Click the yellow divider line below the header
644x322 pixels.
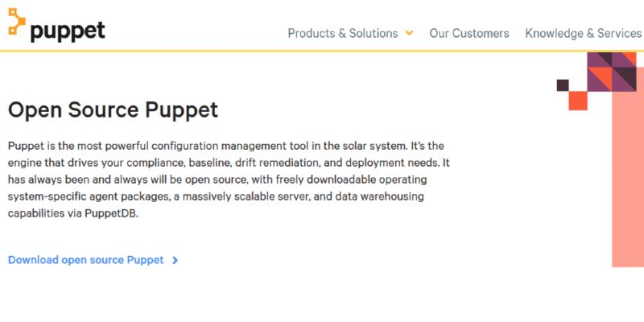tap(322, 52)
